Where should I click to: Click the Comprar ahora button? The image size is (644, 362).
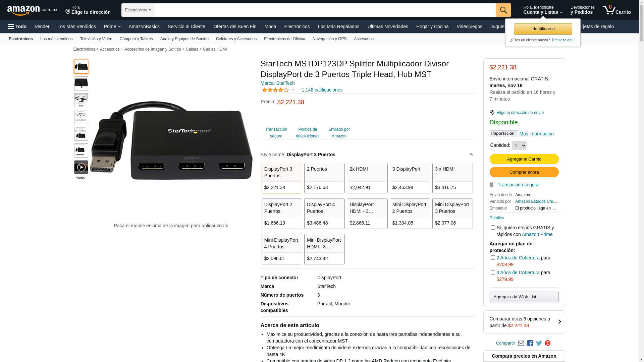tap(524, 172)
